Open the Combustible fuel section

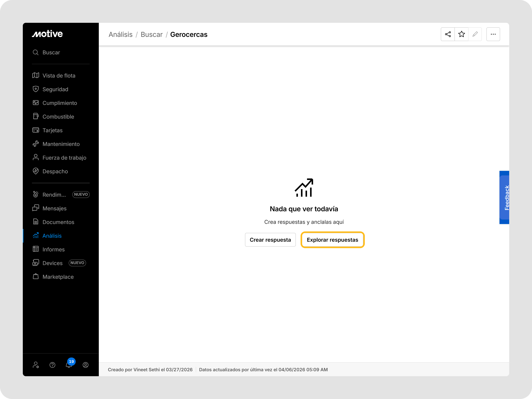[58, 116]
